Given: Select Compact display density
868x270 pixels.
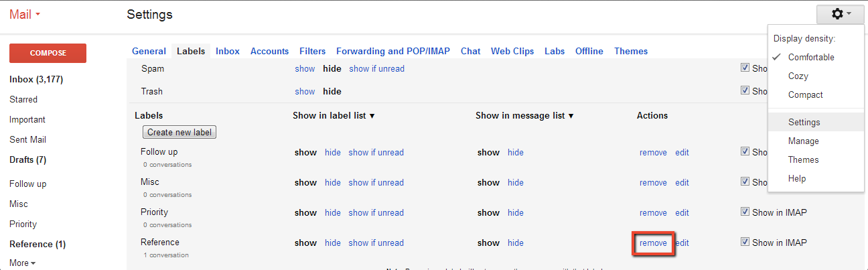Looking at the screenshot, I should [816, 95].
